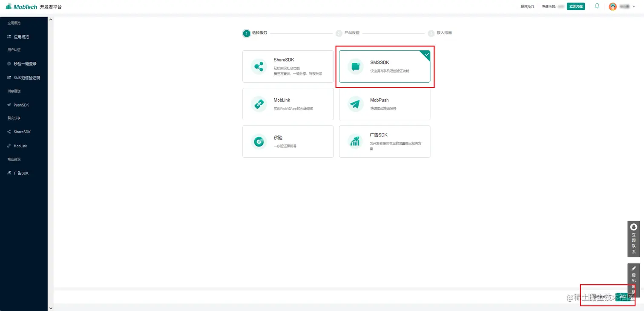Click the share icon beside sidebar ShareSDK

pyautogui.click(x=9, y=132)
